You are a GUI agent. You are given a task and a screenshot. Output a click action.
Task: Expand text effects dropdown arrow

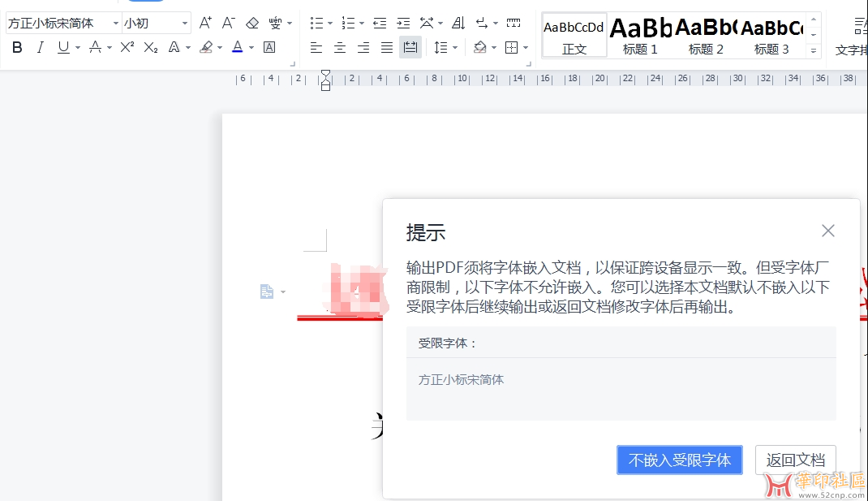tap(188, 48)
